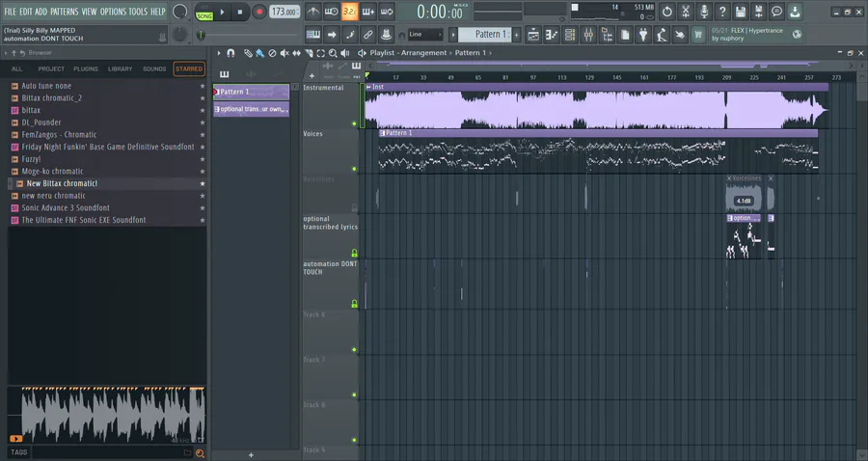This screenshot has height=461, width=868.
Task: Click one-click audio recording microphone icon
Action: [704, 12]
